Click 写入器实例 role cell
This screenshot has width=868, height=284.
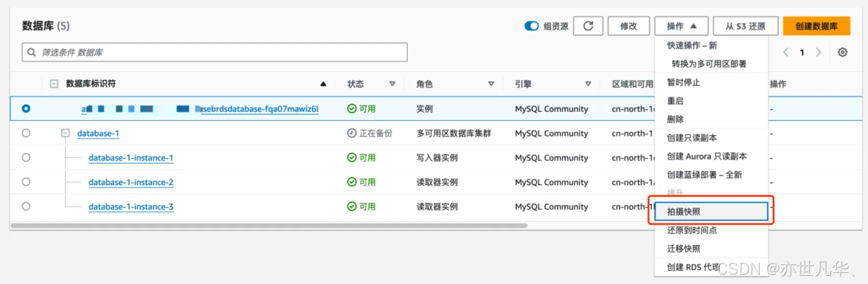click(x=437, y=158)
